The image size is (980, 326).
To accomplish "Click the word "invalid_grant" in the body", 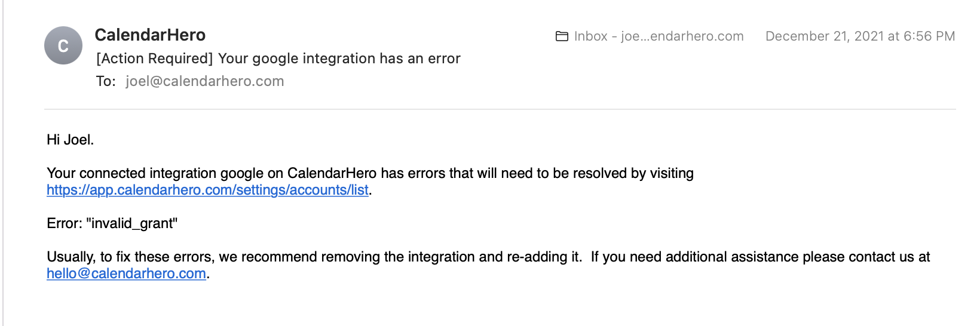I will [x=132, y=223].
